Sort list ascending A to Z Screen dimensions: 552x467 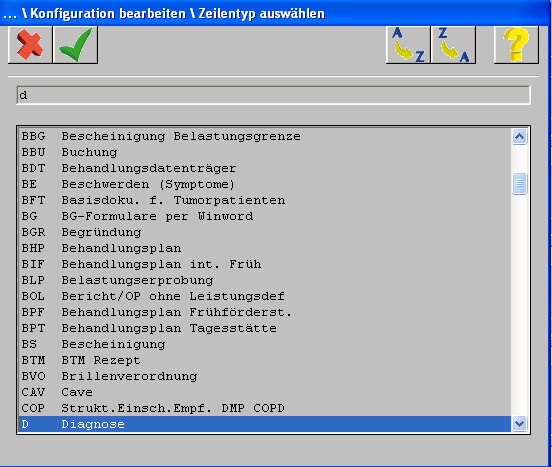point(408,45)
